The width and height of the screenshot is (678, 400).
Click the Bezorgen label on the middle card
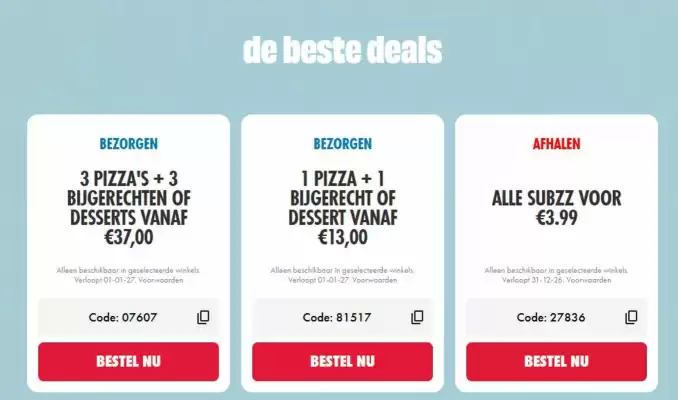pos(342,144)
